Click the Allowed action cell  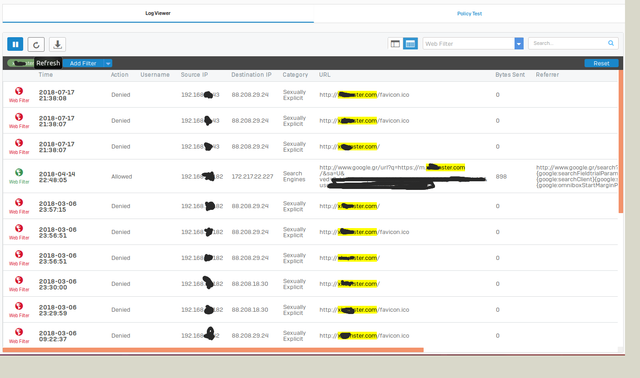(122, 176)
